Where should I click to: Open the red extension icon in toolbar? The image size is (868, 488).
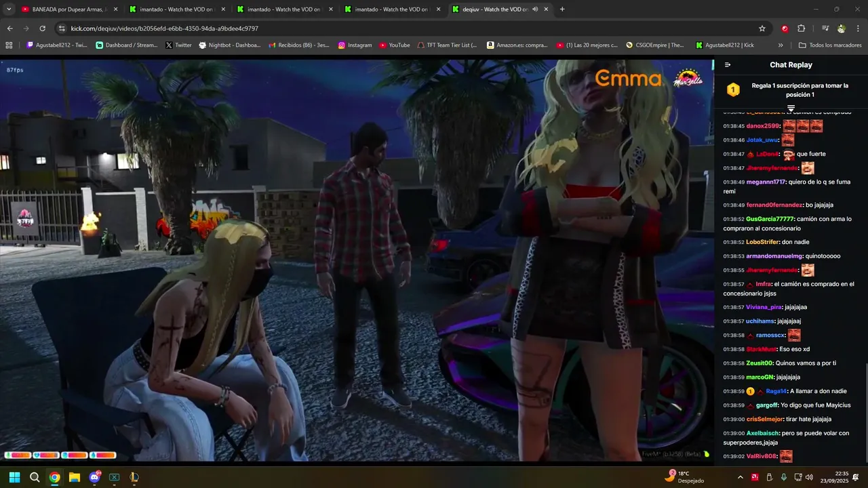click(x=785, y=28)
